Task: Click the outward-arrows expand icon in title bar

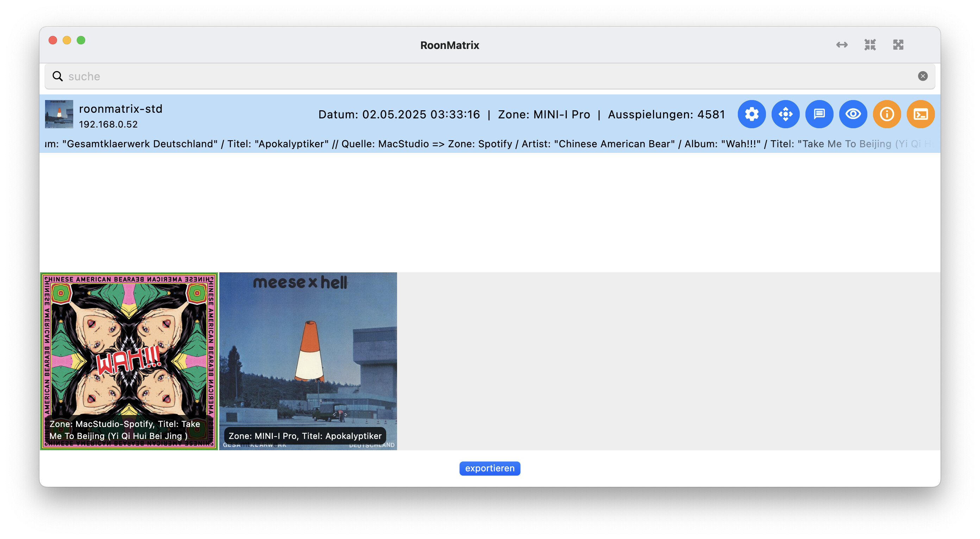Action: click(898, 45)
